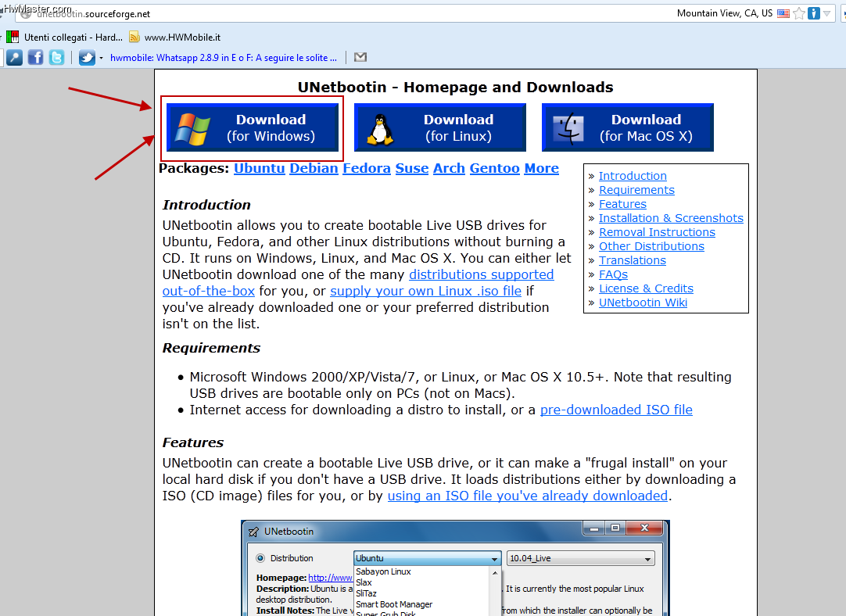The height and width of the screenshot is (616, 846).
Task: Select the 'UNetbootin - Homepage and Downloads' title
Action: click(x=455, y=88)
